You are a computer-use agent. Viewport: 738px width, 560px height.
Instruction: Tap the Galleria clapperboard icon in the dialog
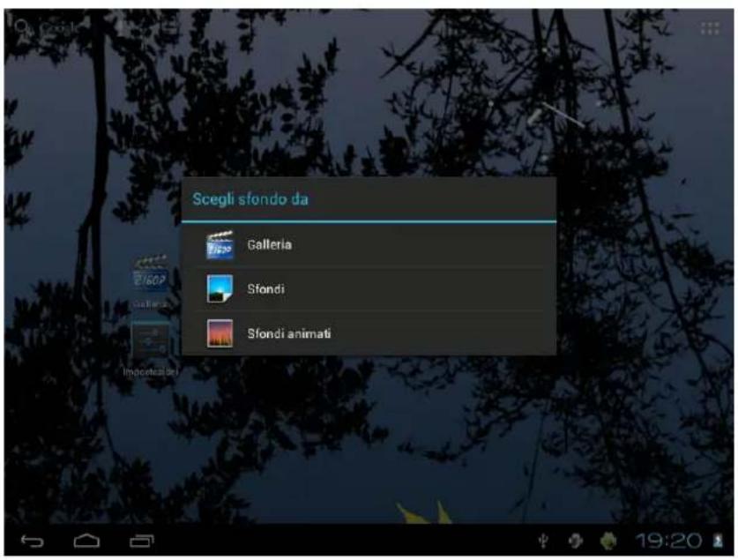(x=220, y=246)
